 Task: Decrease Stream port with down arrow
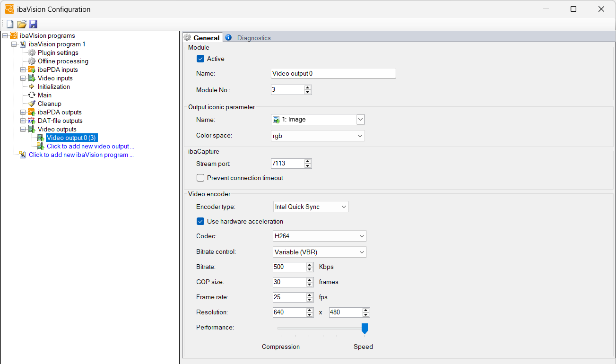tap(308, 166)
